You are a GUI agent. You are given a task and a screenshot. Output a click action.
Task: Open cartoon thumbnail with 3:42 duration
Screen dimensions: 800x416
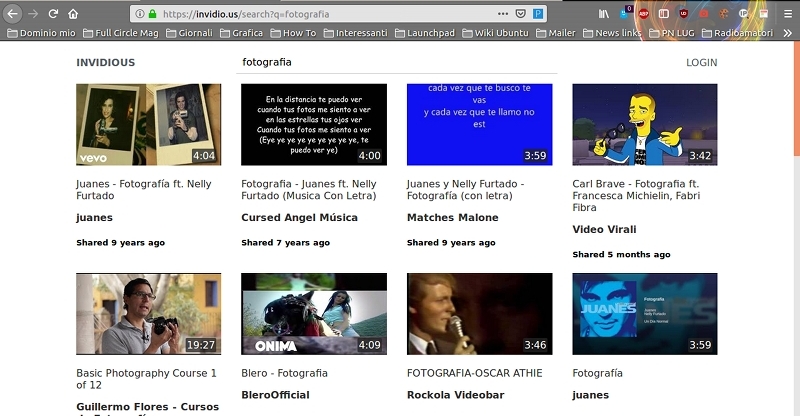pyautogui.click(x=645, y=125)
